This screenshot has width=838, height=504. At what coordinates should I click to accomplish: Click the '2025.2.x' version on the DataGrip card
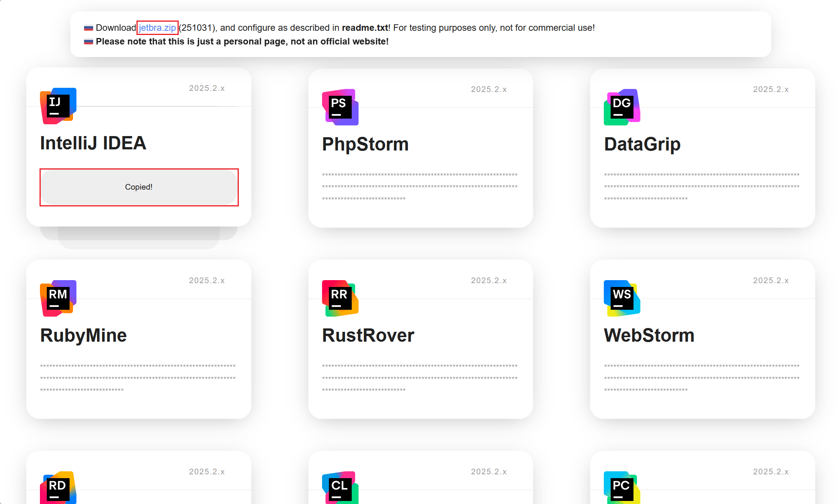coord(771,89)
